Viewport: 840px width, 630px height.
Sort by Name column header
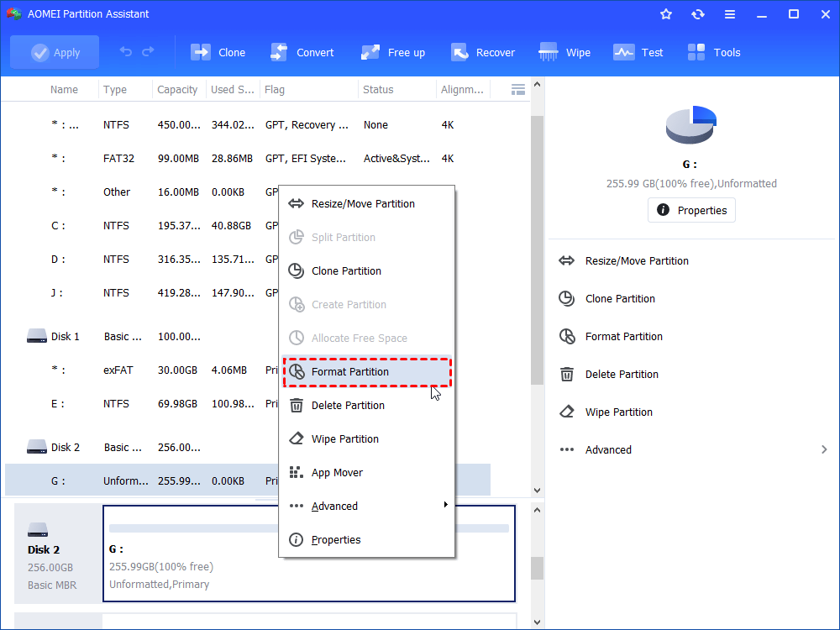point(64,90)
